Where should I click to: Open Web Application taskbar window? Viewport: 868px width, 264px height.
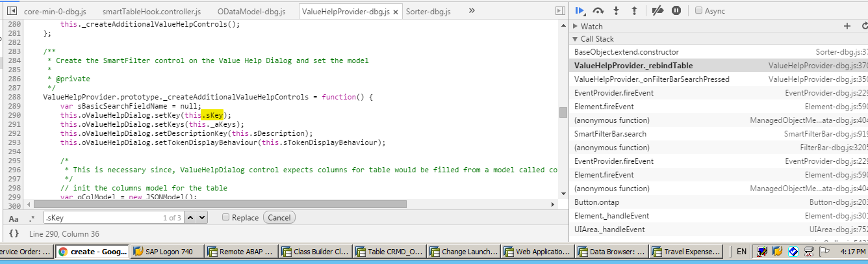click(x=537, y=252)
